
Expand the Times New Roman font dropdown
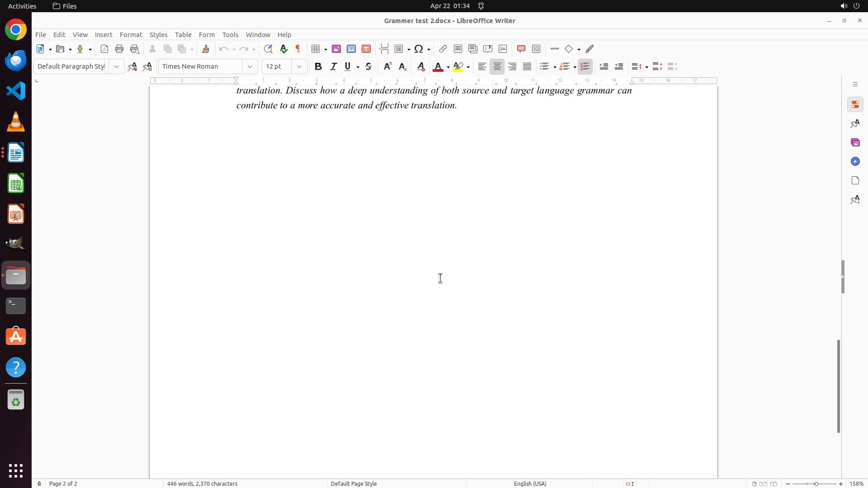pyautogui.click(x=250, y=66)
